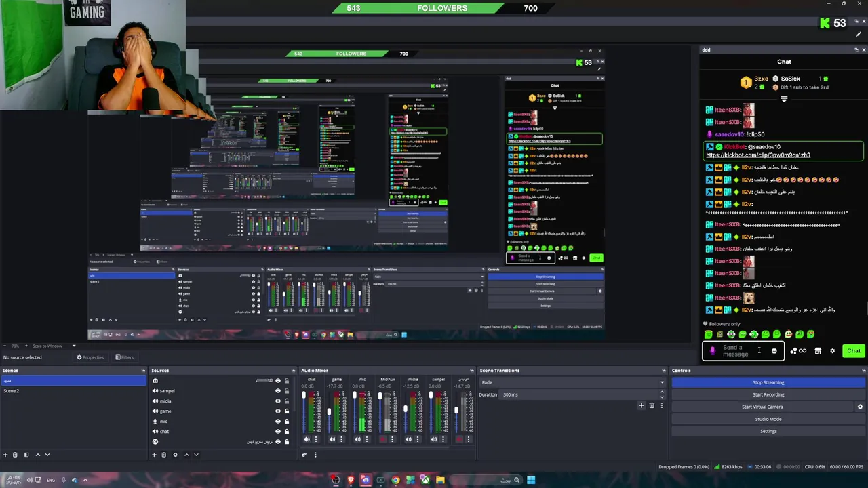This screenshot has height=488, width=868.
Task: Select Scene 2 in Scenes list
Action: (73, 391)
